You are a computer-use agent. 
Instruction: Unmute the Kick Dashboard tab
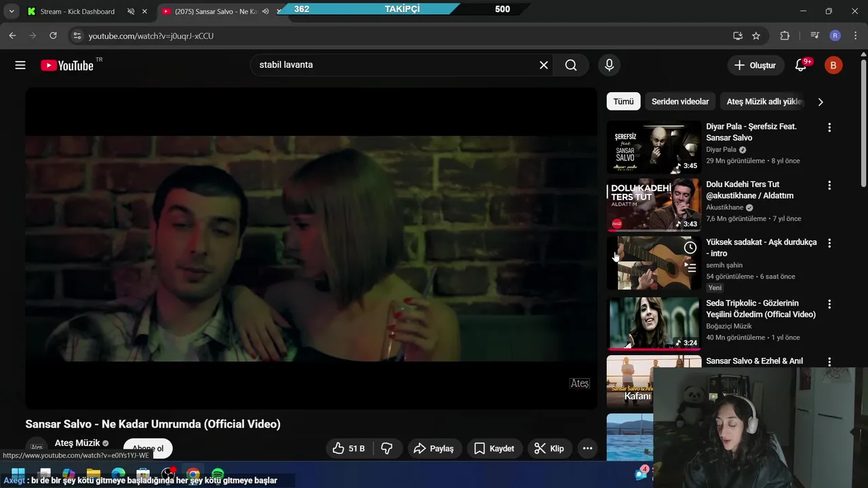click(131, 12)
